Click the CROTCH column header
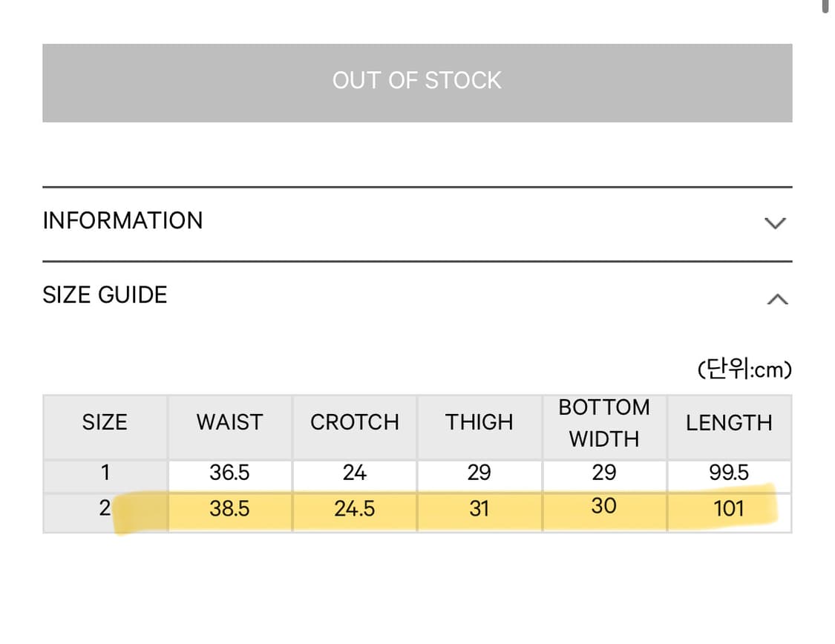835x644 pixels. (354, 422)
